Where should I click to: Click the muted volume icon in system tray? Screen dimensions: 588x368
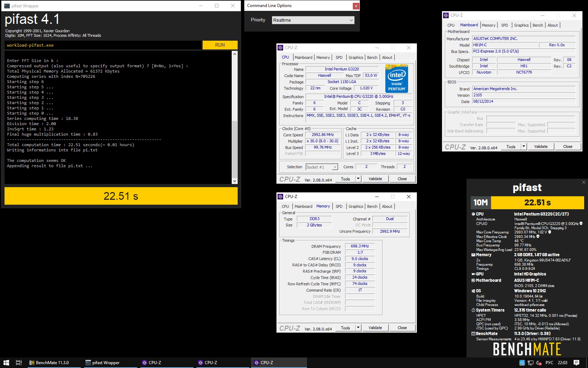pos(539,363)
